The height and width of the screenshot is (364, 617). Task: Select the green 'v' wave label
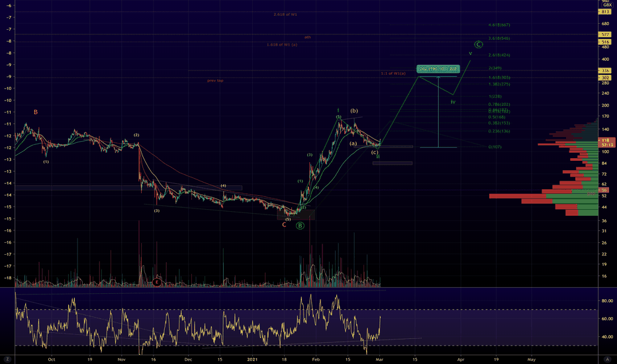coord(470,54)
